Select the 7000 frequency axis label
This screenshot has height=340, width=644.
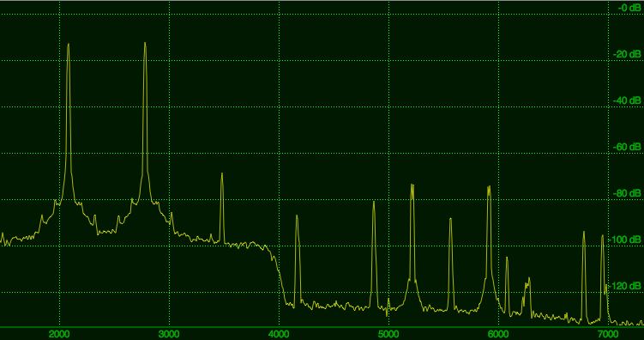(608, 334)
